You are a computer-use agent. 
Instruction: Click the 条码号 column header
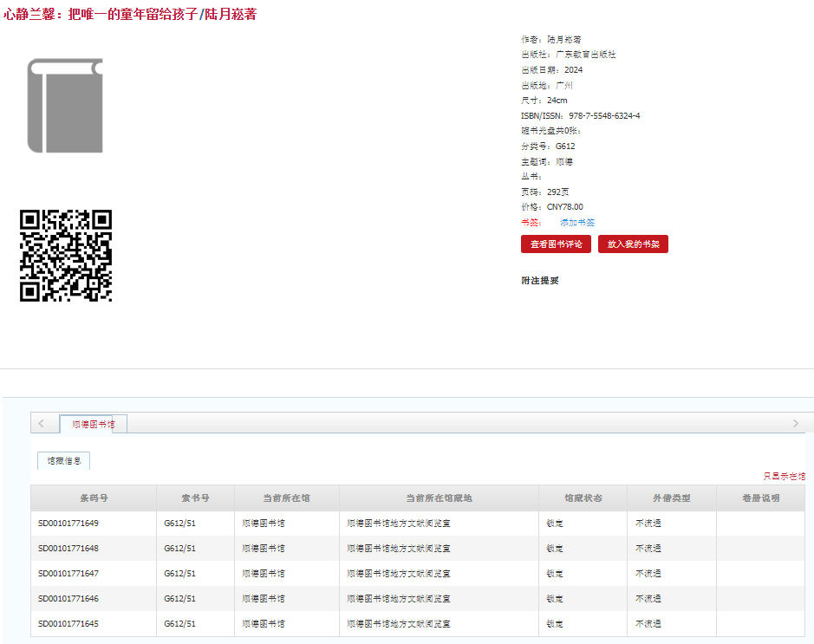click(x=94, y=498)
